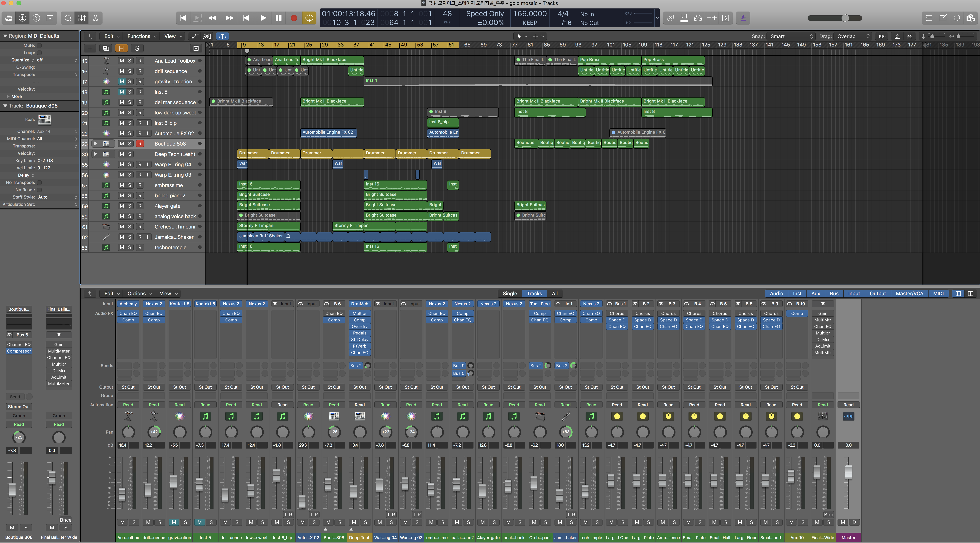
Task: Toggle the Flex view button
Action: 207,36
